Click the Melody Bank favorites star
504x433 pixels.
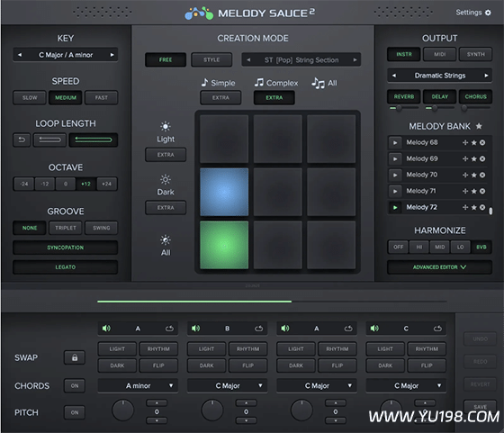[479, 126]
